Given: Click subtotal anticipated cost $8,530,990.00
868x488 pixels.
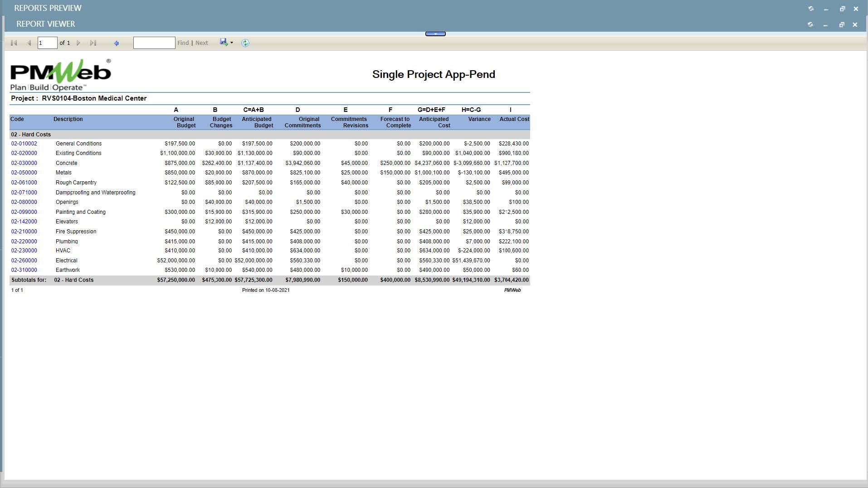Looking at the screenshot, I should (432, 280).
